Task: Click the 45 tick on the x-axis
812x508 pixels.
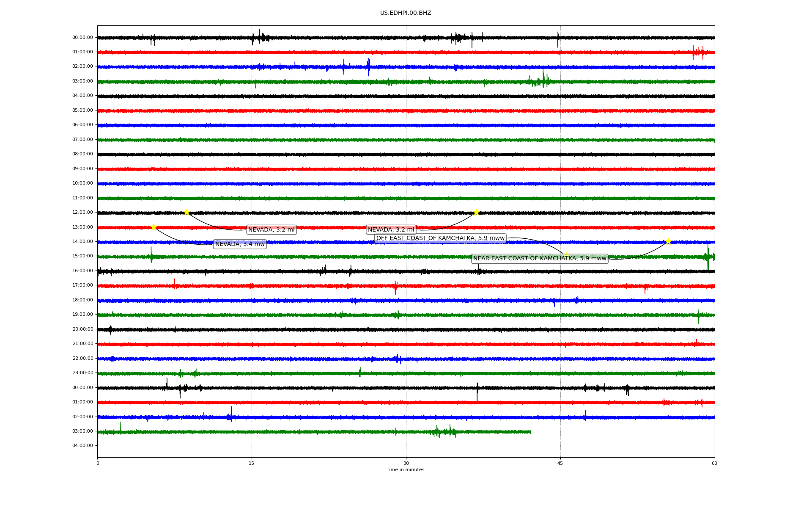Action: [560, 463]
